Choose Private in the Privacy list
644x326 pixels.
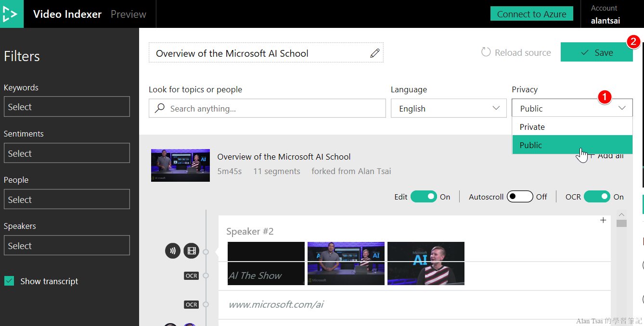[572, 127]
